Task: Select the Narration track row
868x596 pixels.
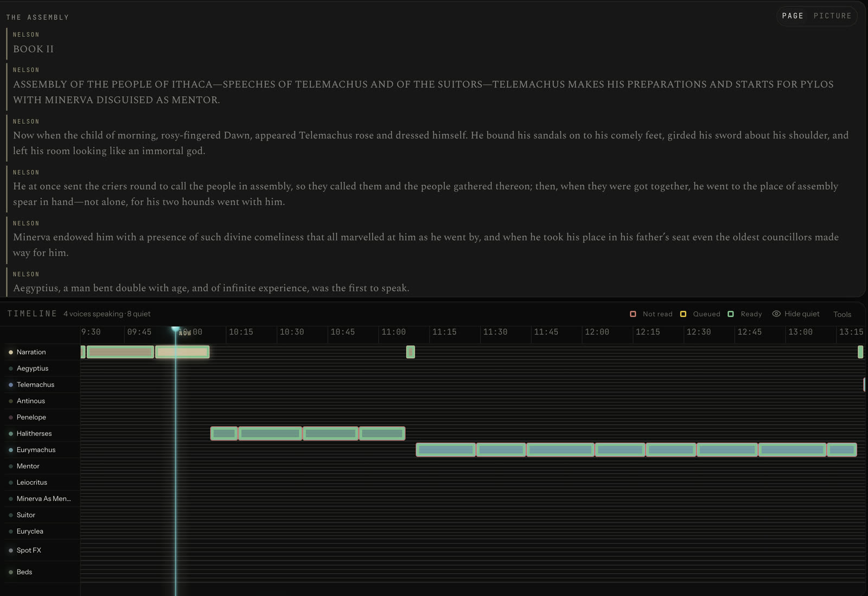Action: [42, 352]
